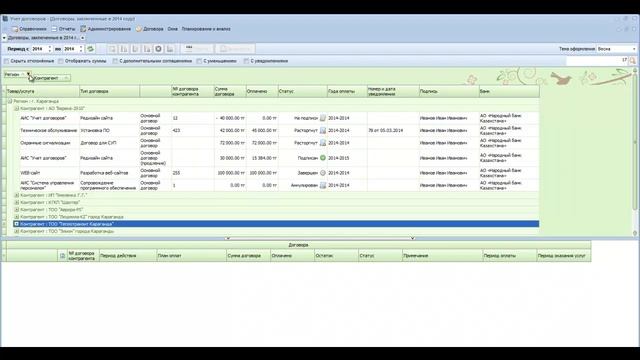Click the Остаток column header
The height and width of the screenshot is (360, 640).
pyautogui.click(x=336, y=256)
